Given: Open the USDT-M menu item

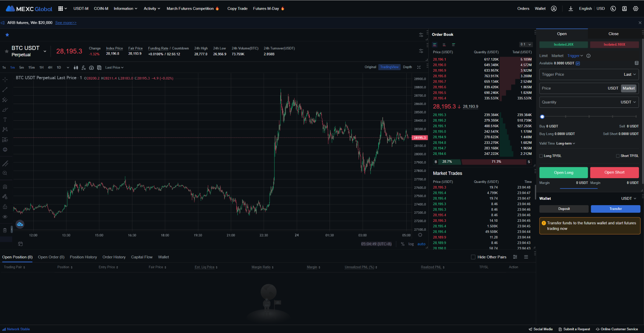Looking at the screenshot, I should click(81, 8).
